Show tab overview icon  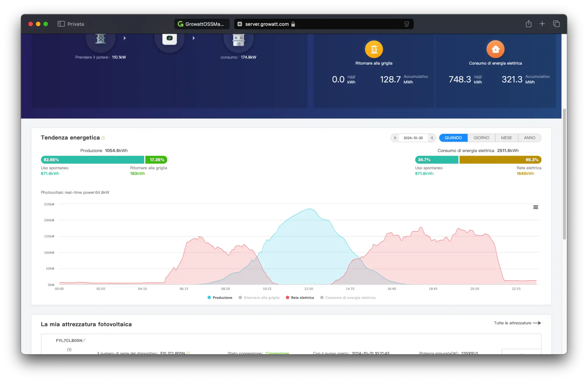[x=556, y=24]
